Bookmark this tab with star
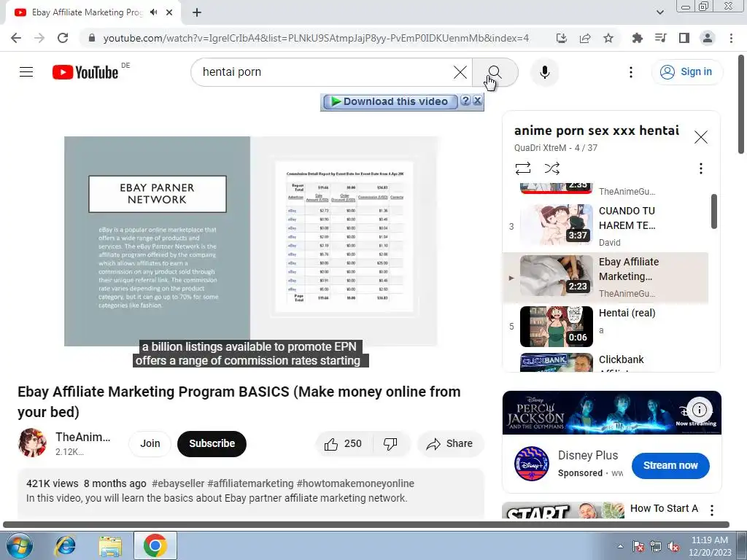The image size is (747, 560). (x=608, y=38)
